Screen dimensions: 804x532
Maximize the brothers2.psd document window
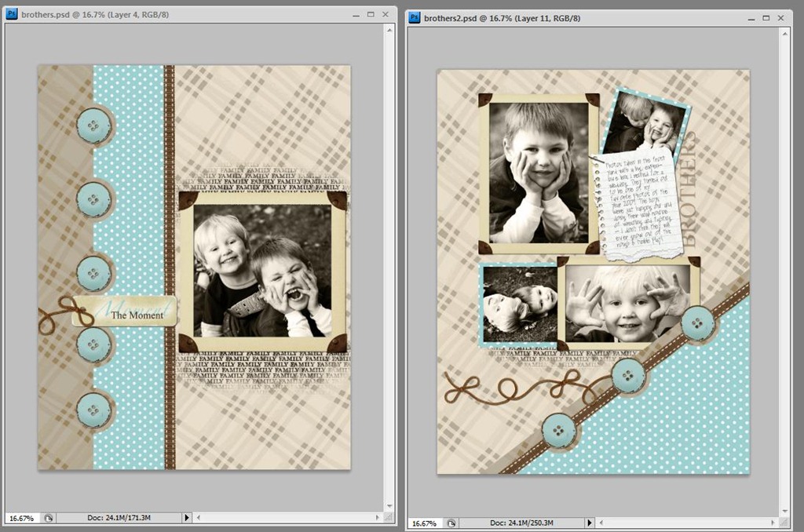coord(766,18)
